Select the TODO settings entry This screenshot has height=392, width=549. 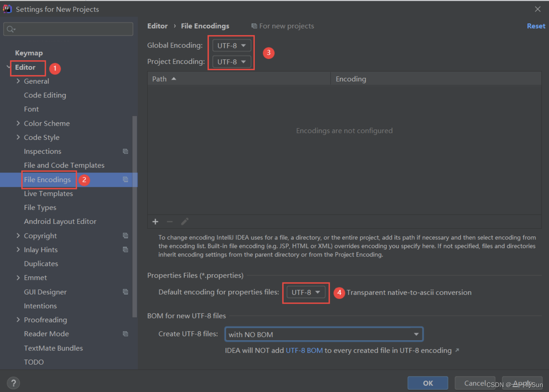click(34, 362)
